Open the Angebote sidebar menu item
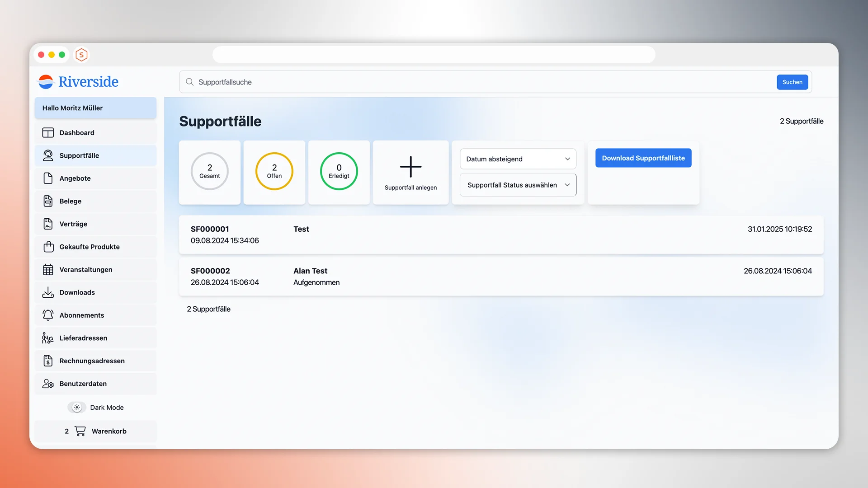This screenshot has width=868, height=488. point(75,178)
